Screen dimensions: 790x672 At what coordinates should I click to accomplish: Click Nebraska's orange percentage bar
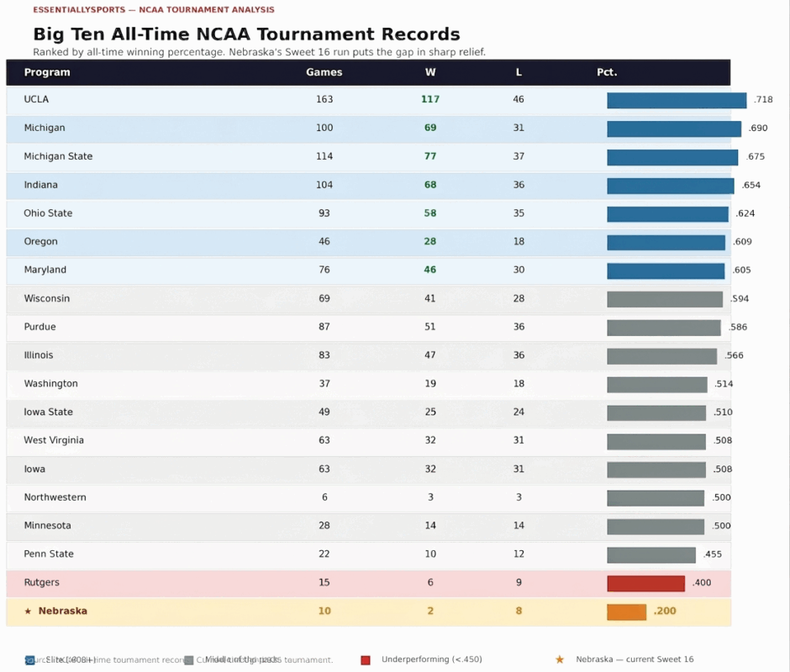pyautogui.click(x=626, y=612)
